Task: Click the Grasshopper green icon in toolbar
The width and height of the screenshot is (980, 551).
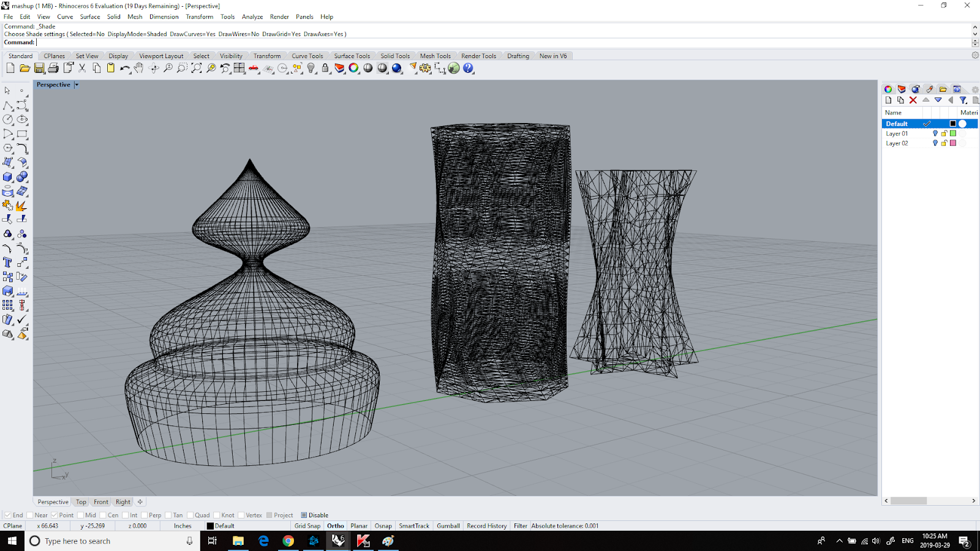Action: (454, 68)
